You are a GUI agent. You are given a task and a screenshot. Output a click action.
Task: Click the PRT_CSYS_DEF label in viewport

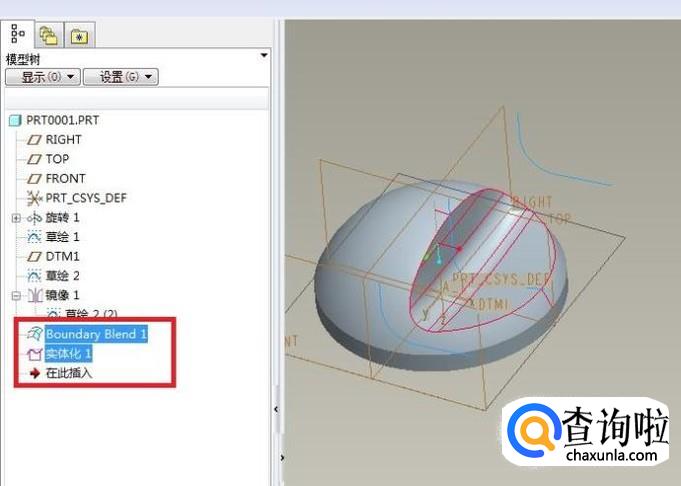(502, 279)
